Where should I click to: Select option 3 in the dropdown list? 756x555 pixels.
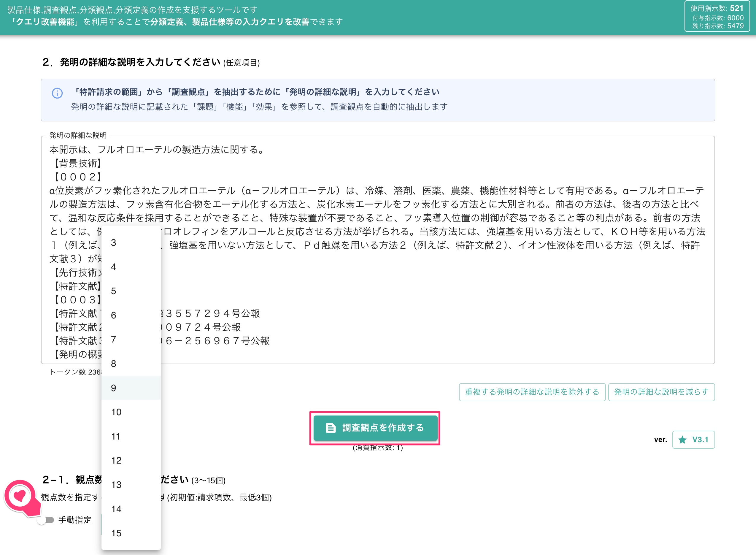click(x=131, y=242)
